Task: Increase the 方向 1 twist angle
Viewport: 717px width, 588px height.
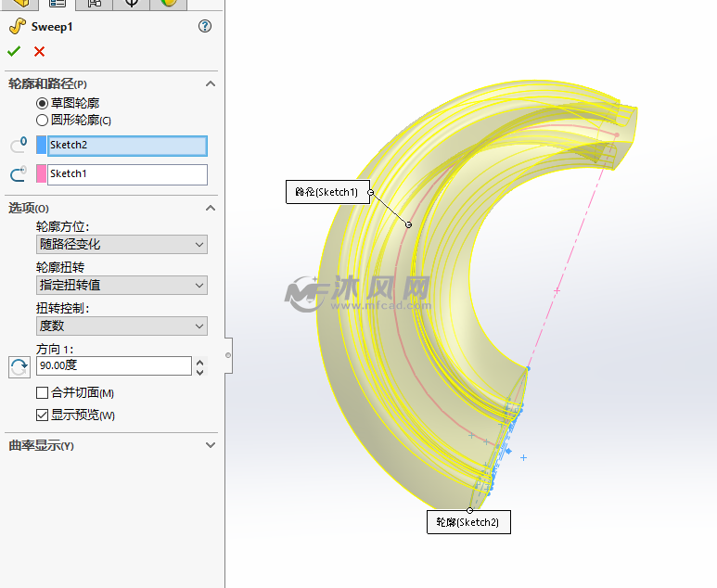Action: click(199, 362)
